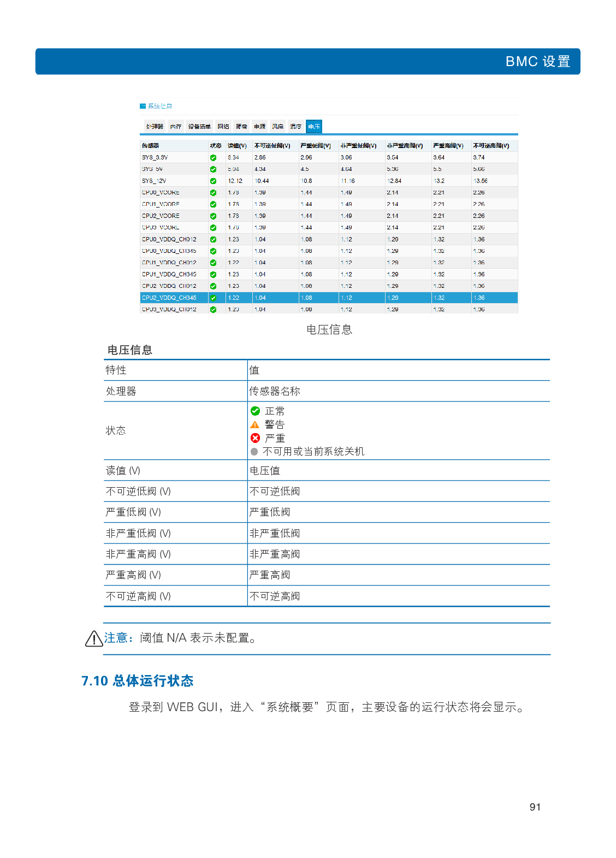Select the active 电压 tab
Image resolution: width=616 pixels, height=858 pixels.
pos(313,127)
